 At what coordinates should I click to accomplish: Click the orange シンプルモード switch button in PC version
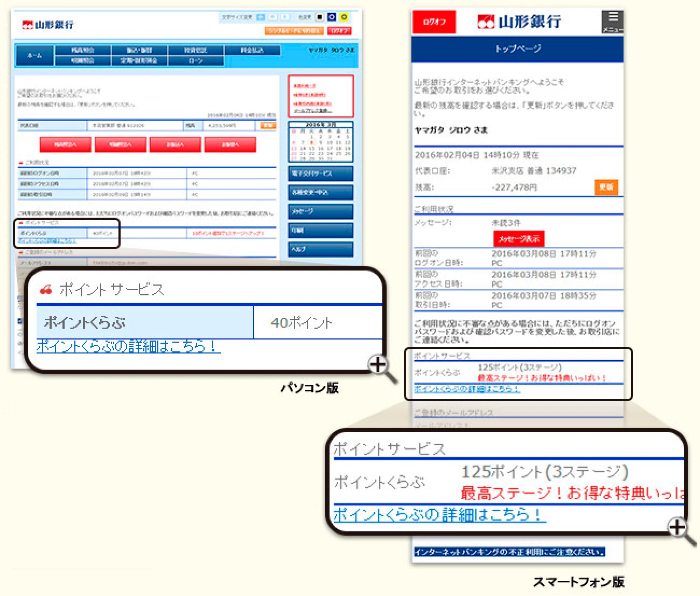295,31
